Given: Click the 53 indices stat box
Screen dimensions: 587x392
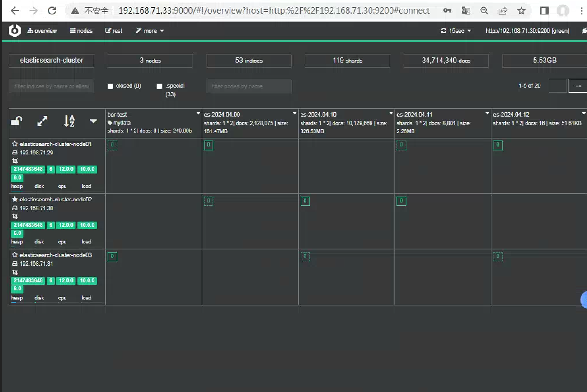Looking at the screenshot, I should [x=249, y=61].
